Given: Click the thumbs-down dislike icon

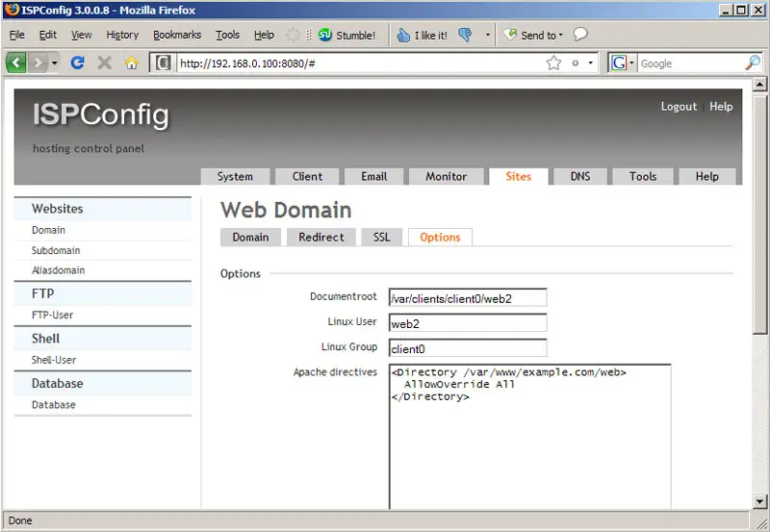Looking at the screenshot, I should (465, 35).
